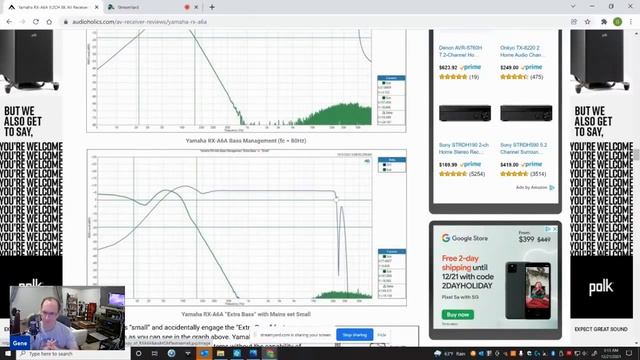Viewport: 640px width, 360px height.
Task: Open Task View on the taskbar
Action: [x=155, y=353]
